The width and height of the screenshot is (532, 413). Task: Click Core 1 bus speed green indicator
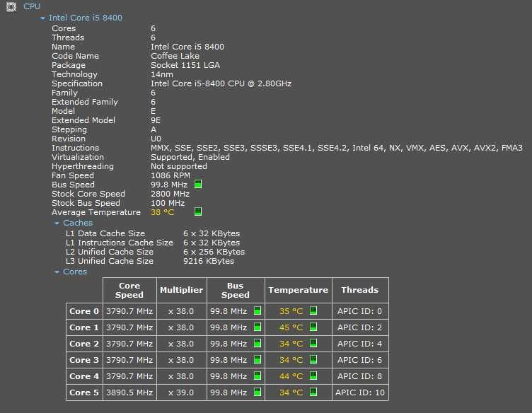point(258,327)
